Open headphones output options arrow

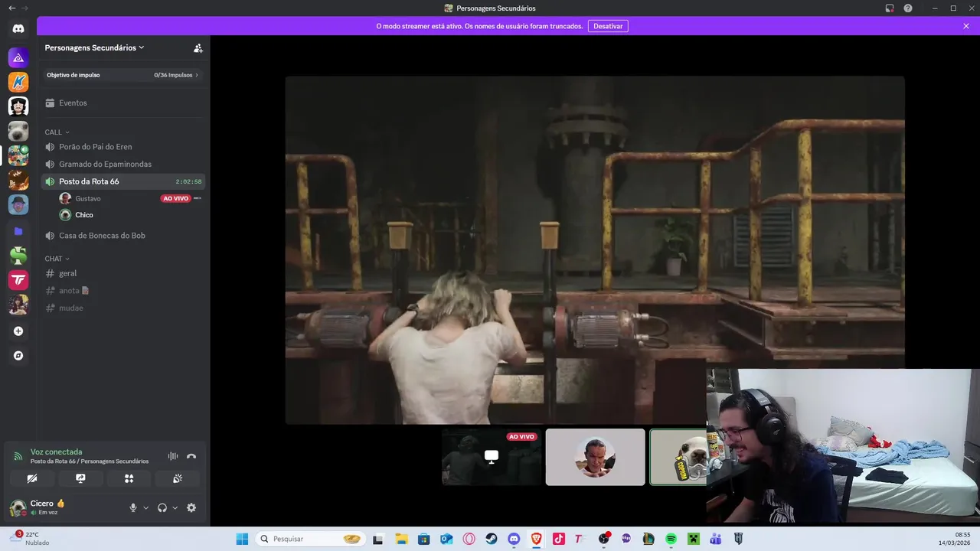[175, 507]
